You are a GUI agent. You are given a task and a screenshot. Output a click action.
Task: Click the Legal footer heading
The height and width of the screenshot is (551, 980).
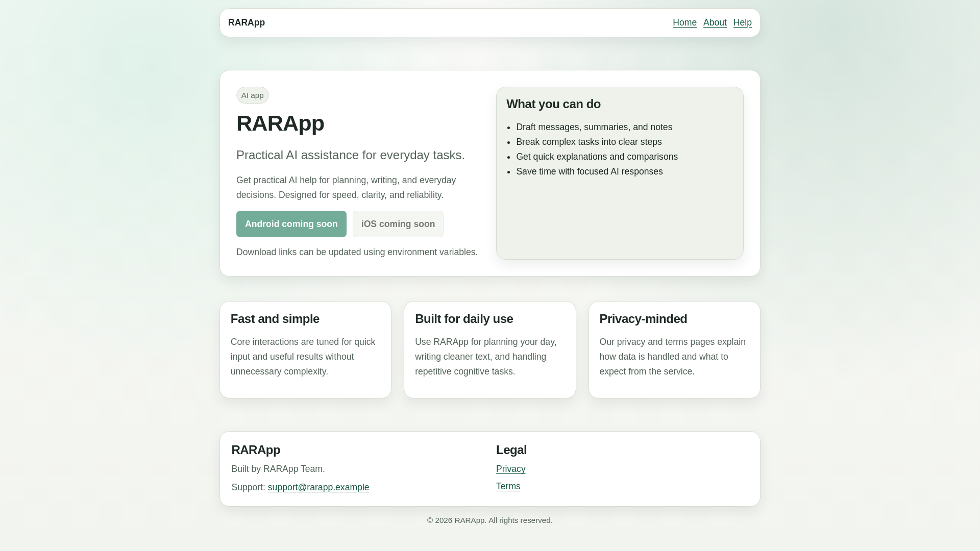coord(511,450)
